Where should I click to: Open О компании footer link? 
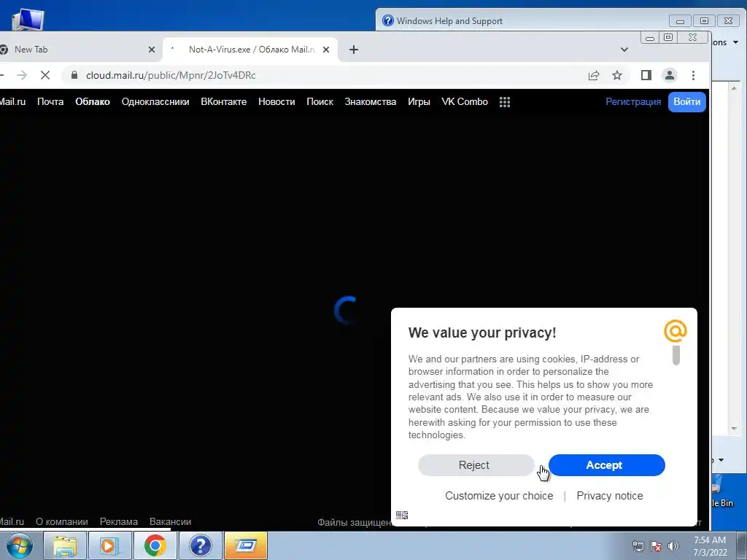(x=62, y=522)
